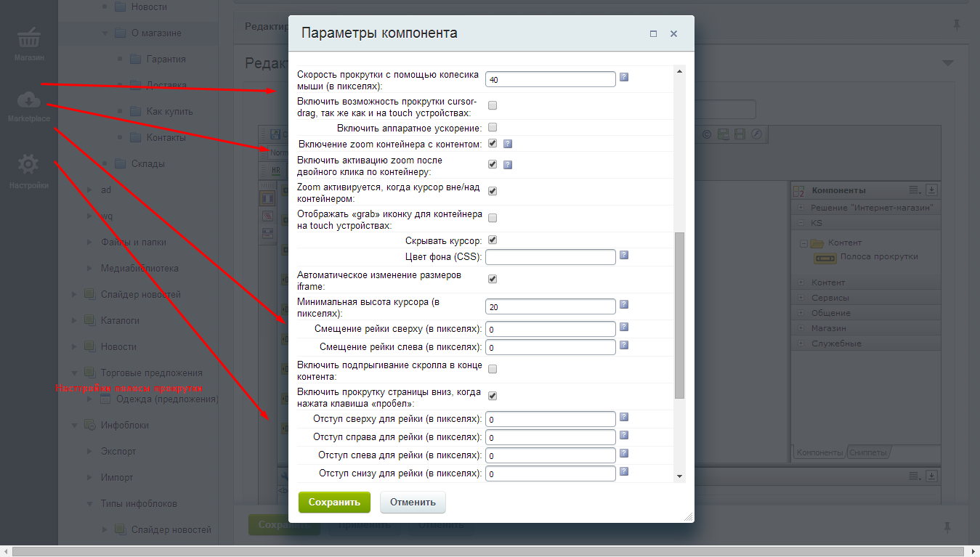Screen dimensions: 980x557
Task: Open the Marketplace sidebar section
Action: point(28,106)
